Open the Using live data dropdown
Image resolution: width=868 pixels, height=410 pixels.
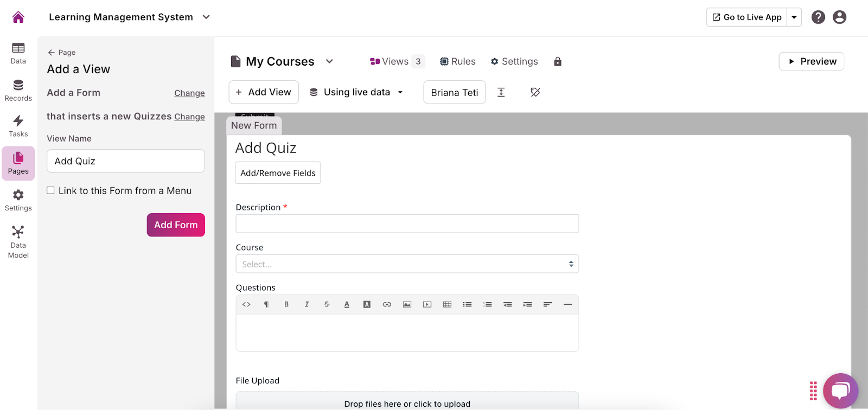(x=356, y=92)
